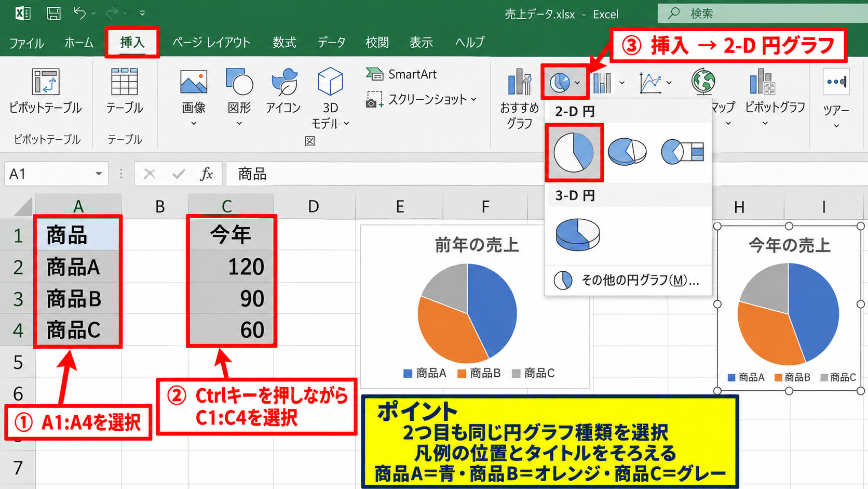This screenshot has height=489, width=868.
Task: Click the アイコン insert button
Action: (x=283, y=91)
